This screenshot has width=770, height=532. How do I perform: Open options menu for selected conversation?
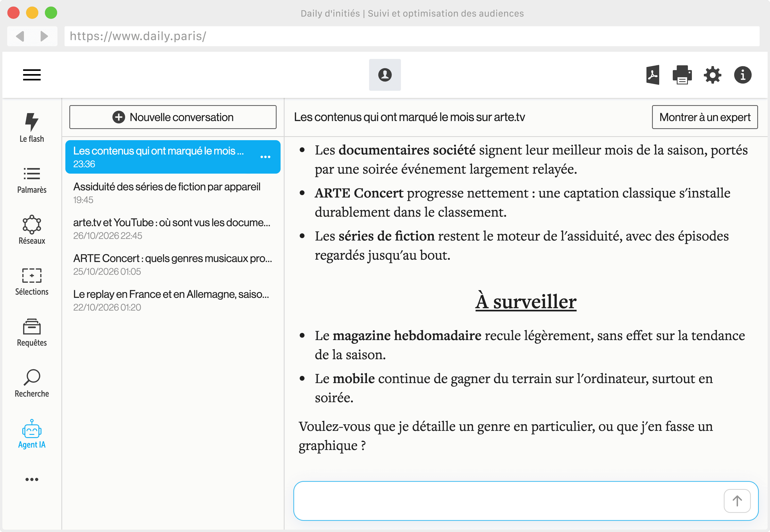(265, 157)
